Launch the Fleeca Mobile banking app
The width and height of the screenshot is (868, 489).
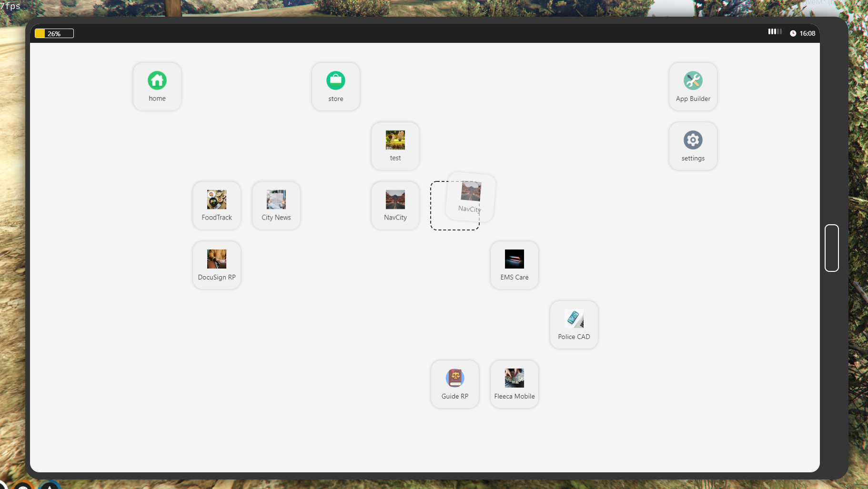coord(515,384)
